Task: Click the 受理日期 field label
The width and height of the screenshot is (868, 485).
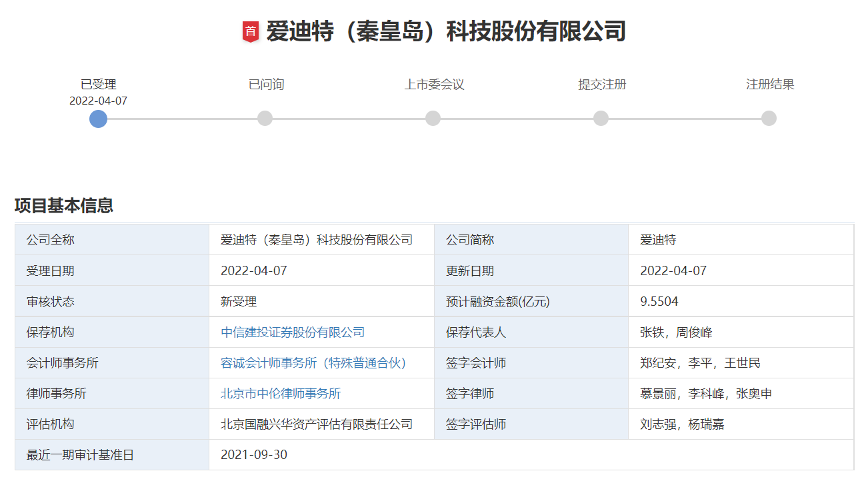Action: [51, 271]
